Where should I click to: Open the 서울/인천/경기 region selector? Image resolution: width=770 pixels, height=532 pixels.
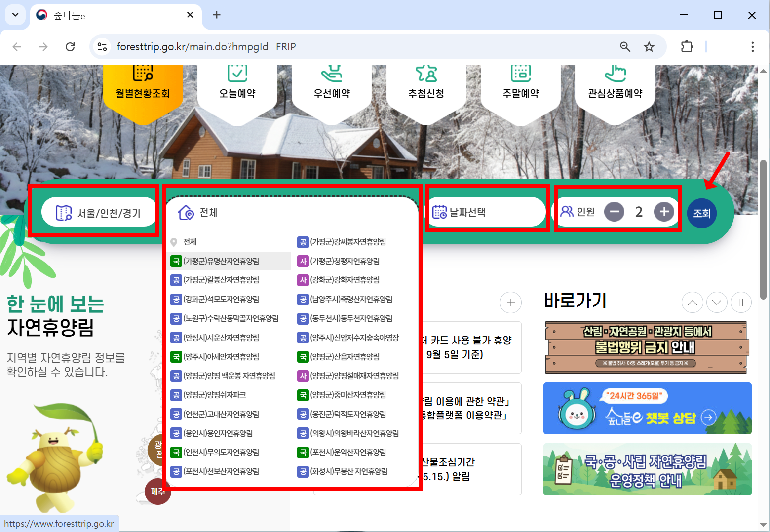(x=97, y=212)
